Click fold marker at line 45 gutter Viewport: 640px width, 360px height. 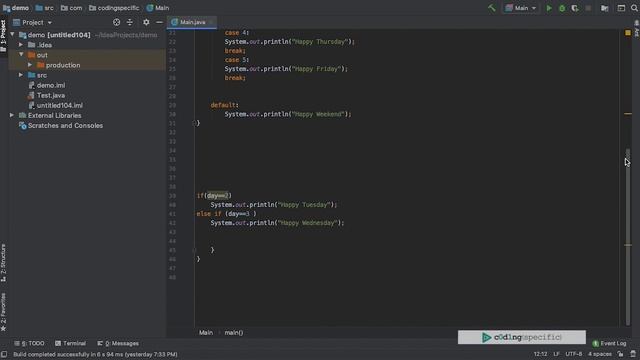coord(194,250)
